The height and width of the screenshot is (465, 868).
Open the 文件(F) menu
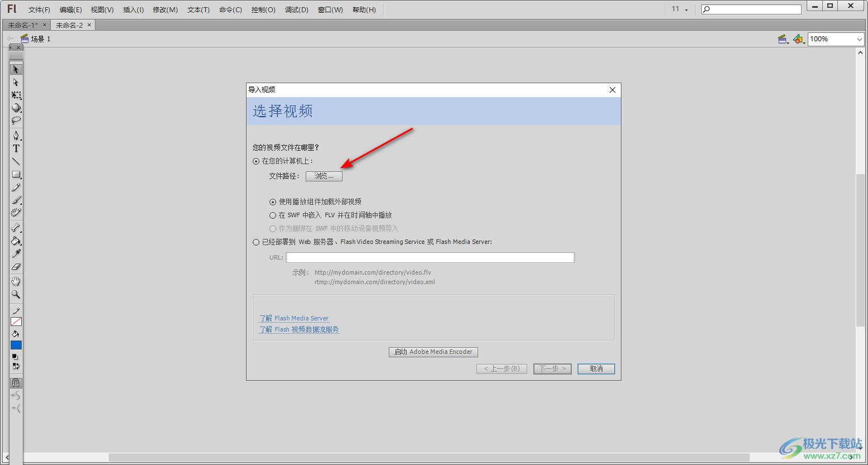pos(39,10)
